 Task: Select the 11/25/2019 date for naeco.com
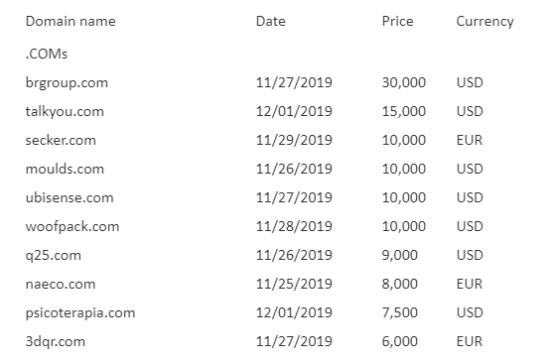[294, 284]
